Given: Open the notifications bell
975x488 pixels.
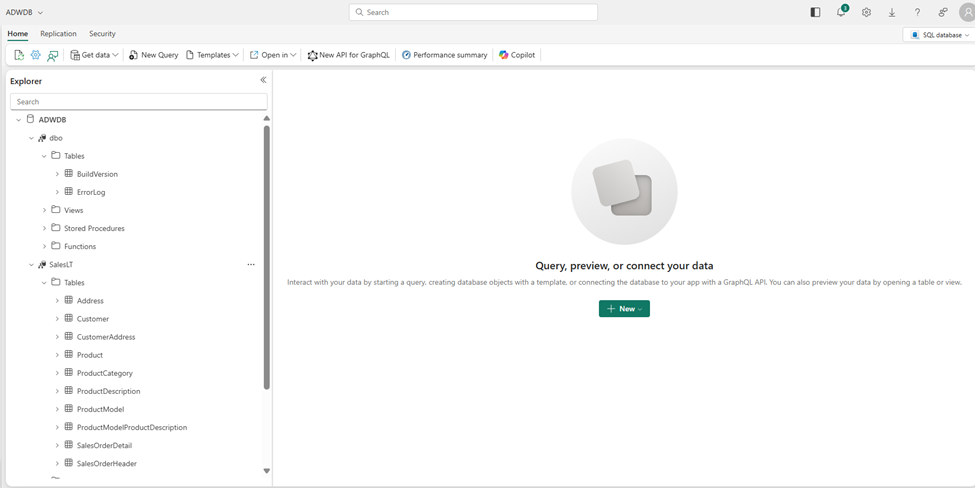Looking at the screenshot, I should pyautogui.click(x=841, y=12).
